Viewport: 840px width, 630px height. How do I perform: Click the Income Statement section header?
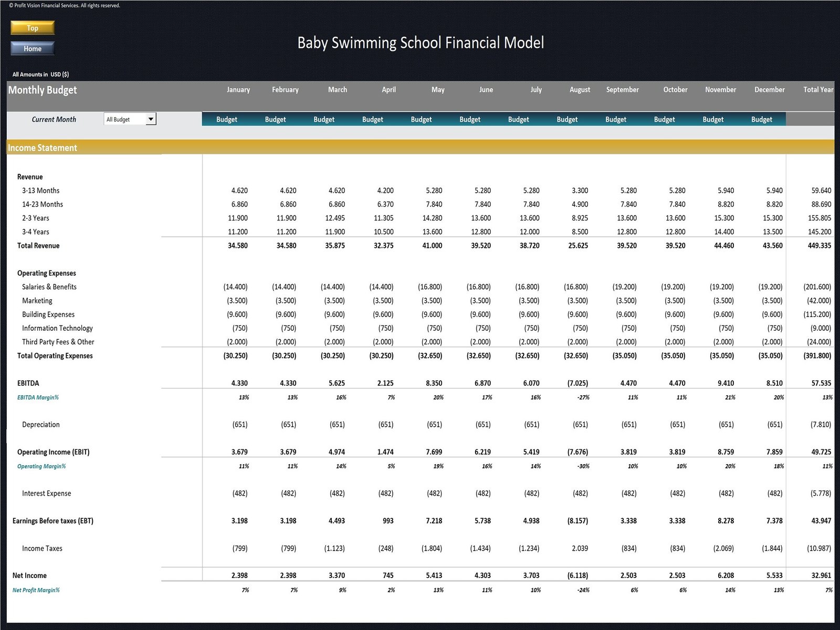[43, 148]
